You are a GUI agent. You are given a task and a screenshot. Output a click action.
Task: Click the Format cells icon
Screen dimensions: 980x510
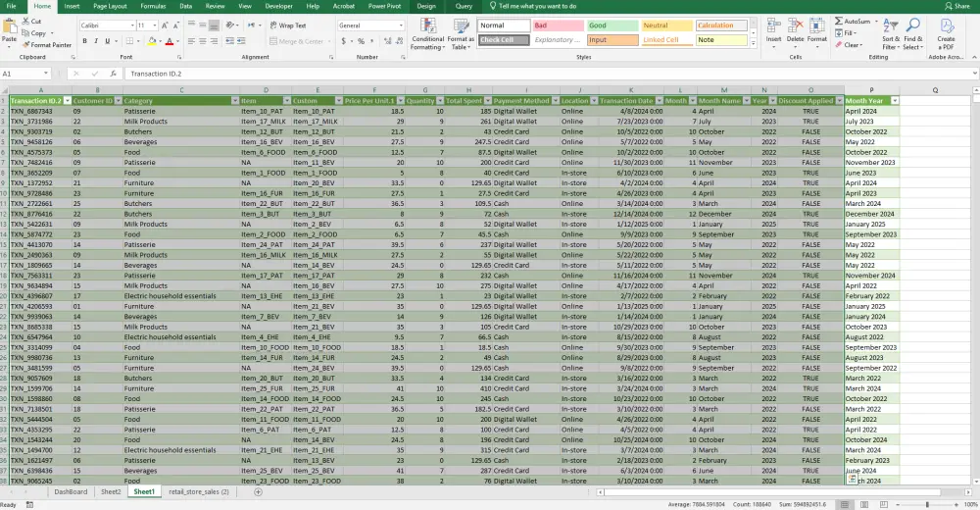pos(817,26)
